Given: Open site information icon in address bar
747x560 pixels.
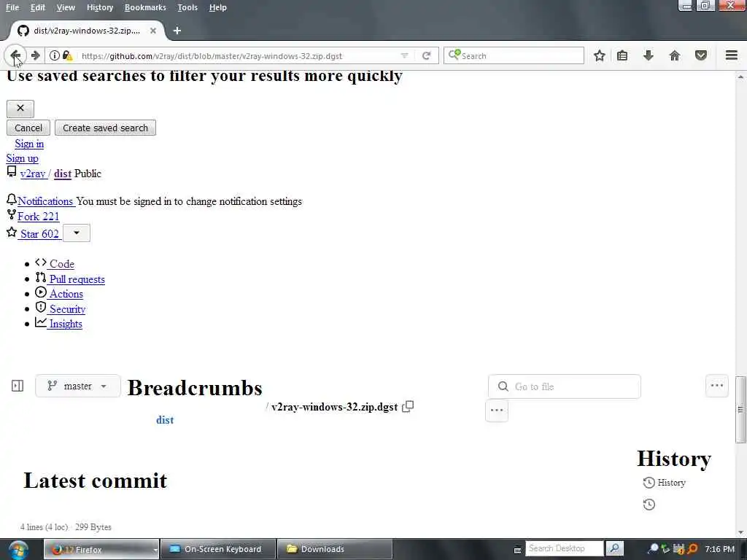Looking at the screenshot, I should pyautogui.click(x=54, y=55).
